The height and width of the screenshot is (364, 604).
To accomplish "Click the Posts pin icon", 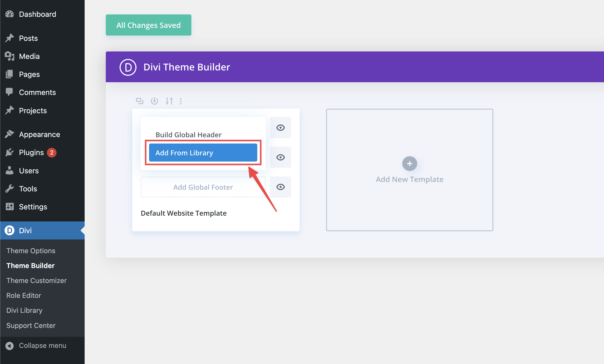I will (10, 38).
